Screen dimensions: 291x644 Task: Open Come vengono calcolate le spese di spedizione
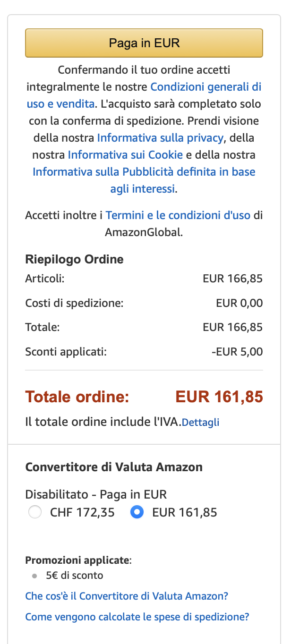(x=137, y=617)
